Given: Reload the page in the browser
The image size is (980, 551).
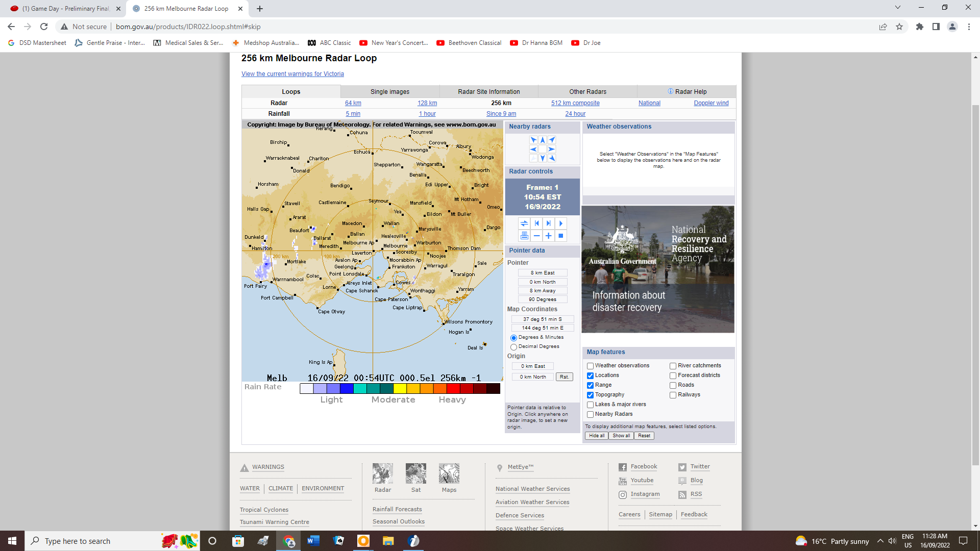Looking at the screenshot, I should (44, 27).
